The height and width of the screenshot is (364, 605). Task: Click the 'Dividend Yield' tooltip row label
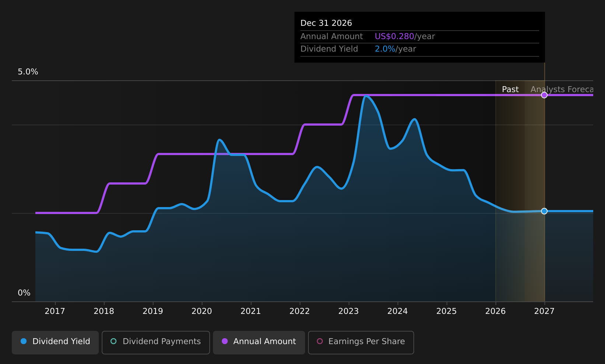pos(329,49)
